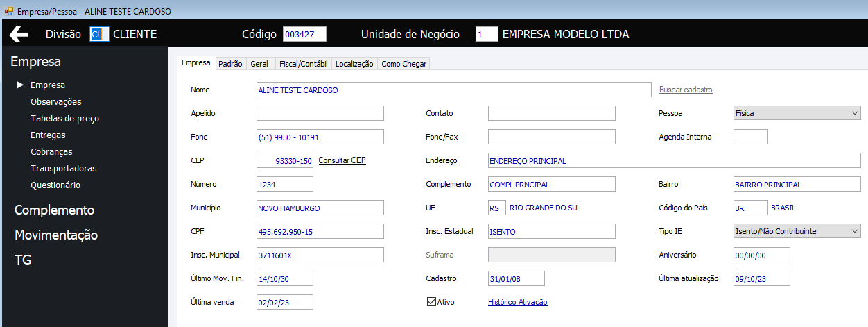Switch to the Padrão tab
Image resolution: width=868 pixels, height=327 pixels.
tap(230, 64)
